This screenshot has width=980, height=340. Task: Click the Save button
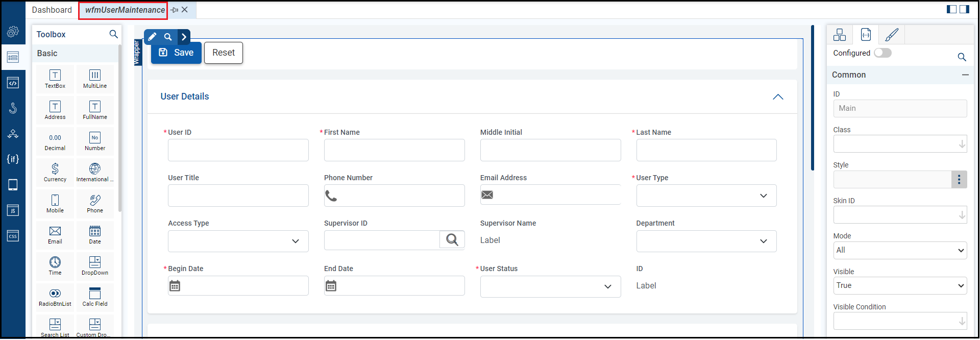click(176, 53)
